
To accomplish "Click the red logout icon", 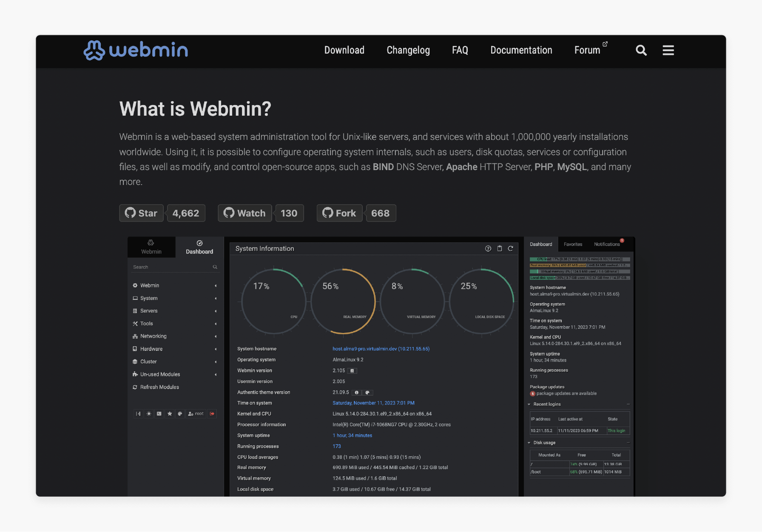I will pos(212,414).
